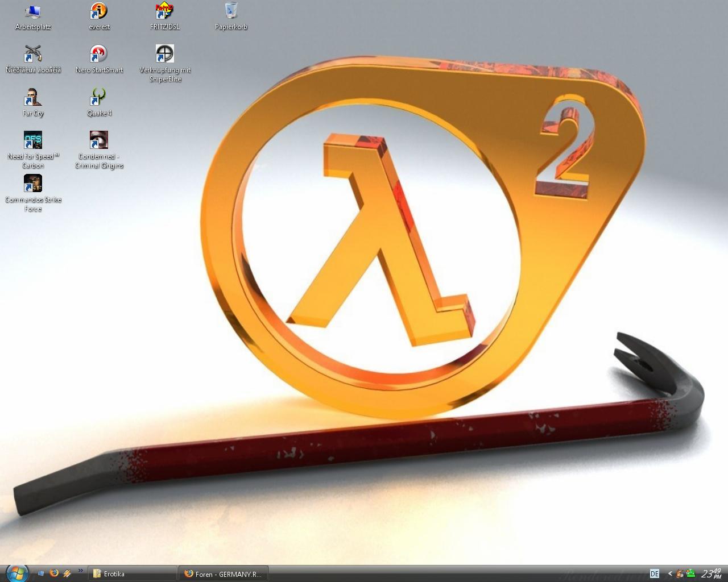Select the Verknüpfung mit SniperElite icon
Image resolution: width=728 pixels, height=582 pixels.
[x=165, y=64]
